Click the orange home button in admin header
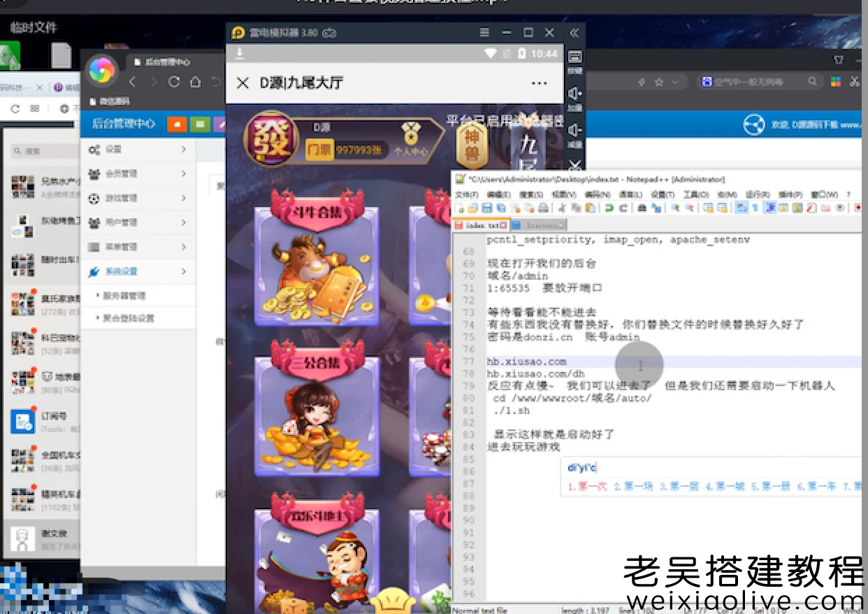The height and width of the screenshot is (614, 868). 176,124
